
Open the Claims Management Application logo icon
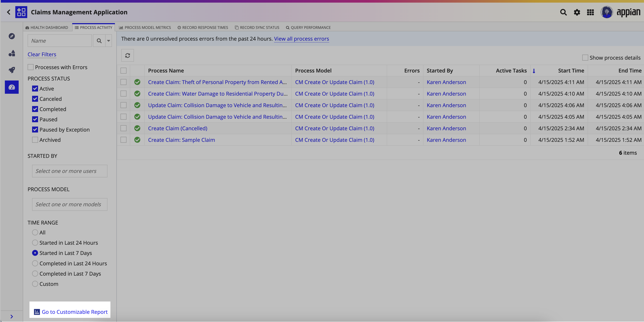[21, 12]
